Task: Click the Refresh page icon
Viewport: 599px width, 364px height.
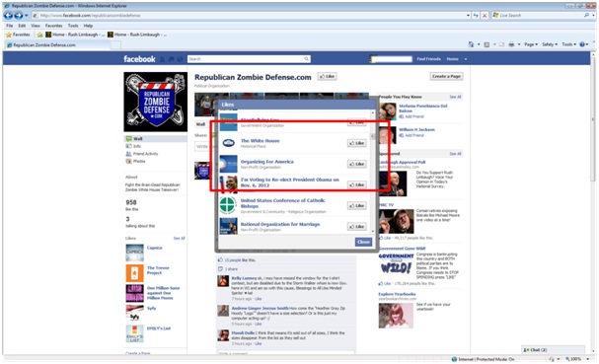Action: click(476, 15)
